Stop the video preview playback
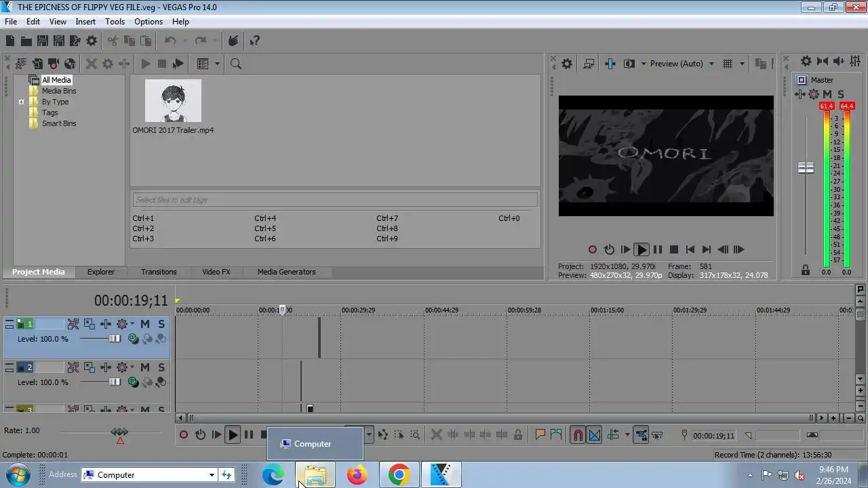Screen dimensions: 868x488 point(674,249)
